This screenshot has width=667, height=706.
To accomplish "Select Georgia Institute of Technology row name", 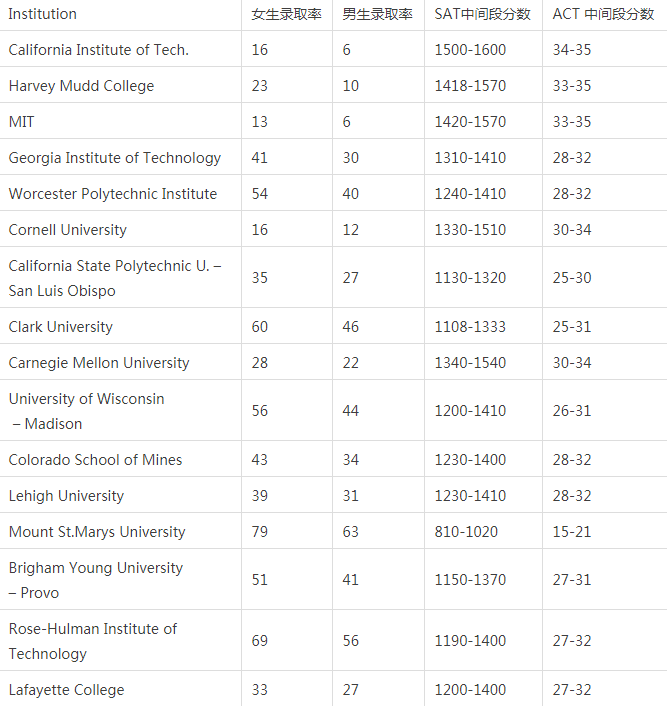I will 115,158.
